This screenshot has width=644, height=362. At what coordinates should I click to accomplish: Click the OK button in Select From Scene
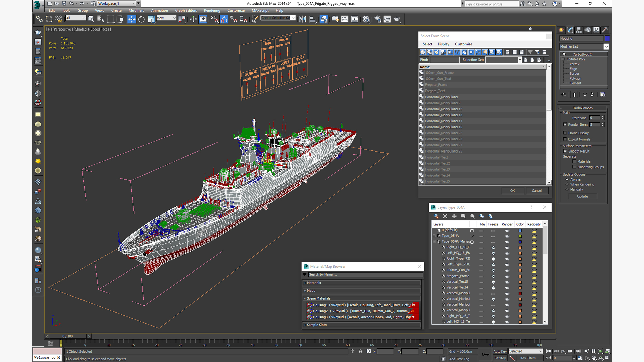512,190
